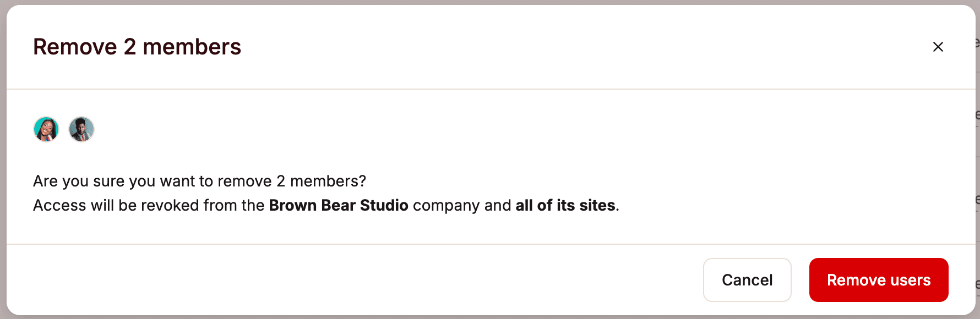The image size is (980, 319).
Task: Click the 'Remove 2 members' dialog title
Action: (137, 47)
